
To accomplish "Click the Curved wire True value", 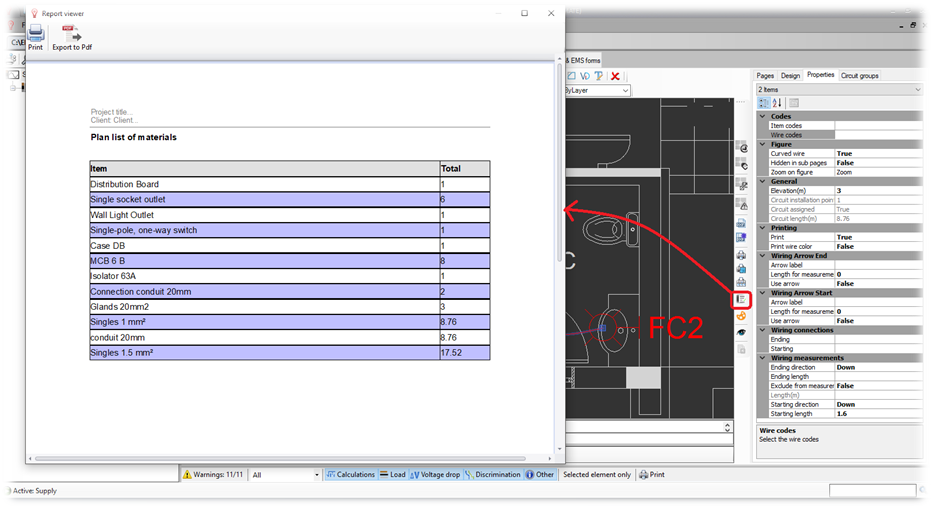I will point(878,153).
